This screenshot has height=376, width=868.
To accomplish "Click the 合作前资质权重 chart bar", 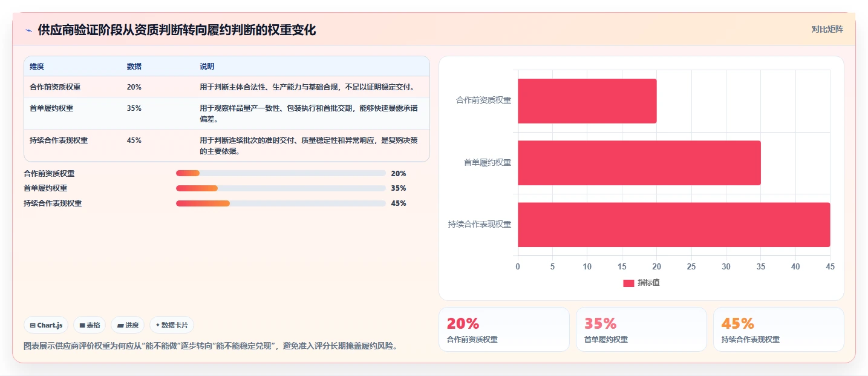I will 587,101.
